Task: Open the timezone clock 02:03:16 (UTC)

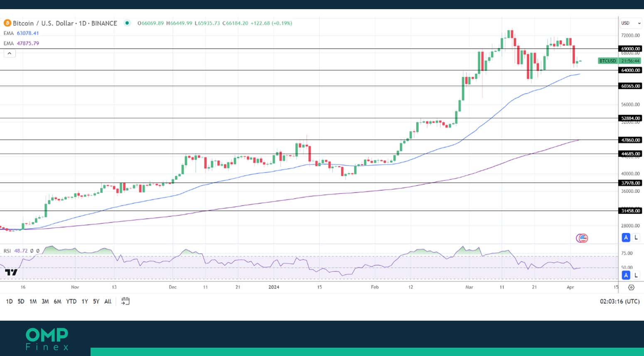Action: [619, 302]
